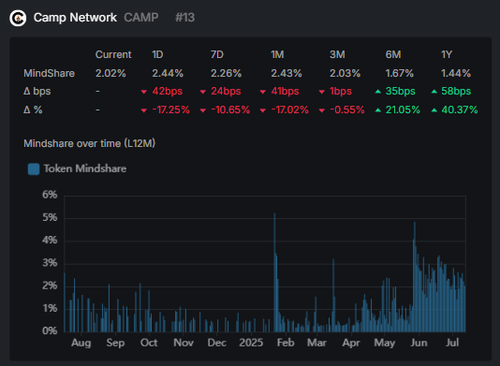Click the 0% y-axis label
This screenshot has height=366, width=500.
point(50,331)
